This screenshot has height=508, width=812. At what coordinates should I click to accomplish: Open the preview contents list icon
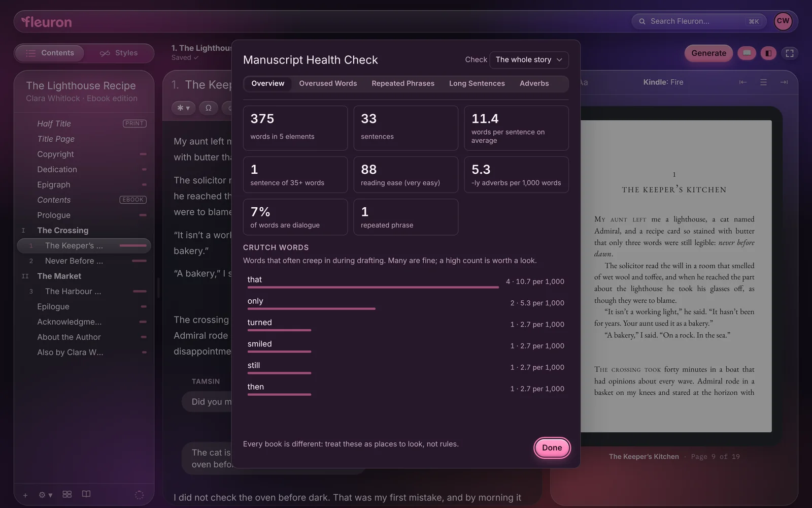coord(763,82)
